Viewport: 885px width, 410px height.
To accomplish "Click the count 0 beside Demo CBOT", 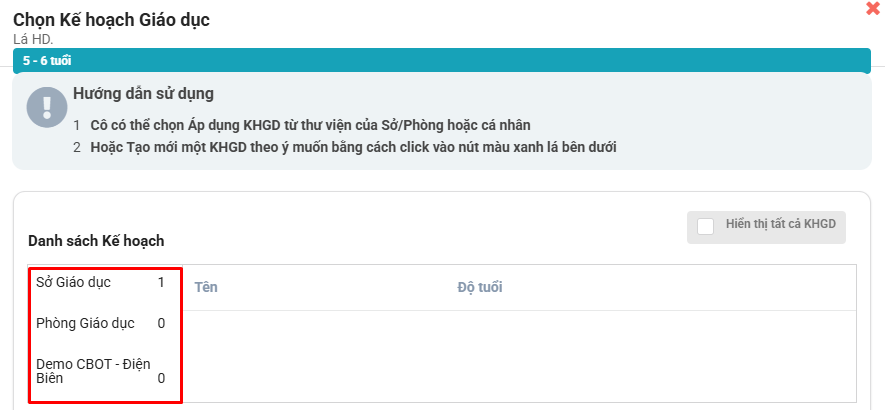I will (x=161, y=378).
